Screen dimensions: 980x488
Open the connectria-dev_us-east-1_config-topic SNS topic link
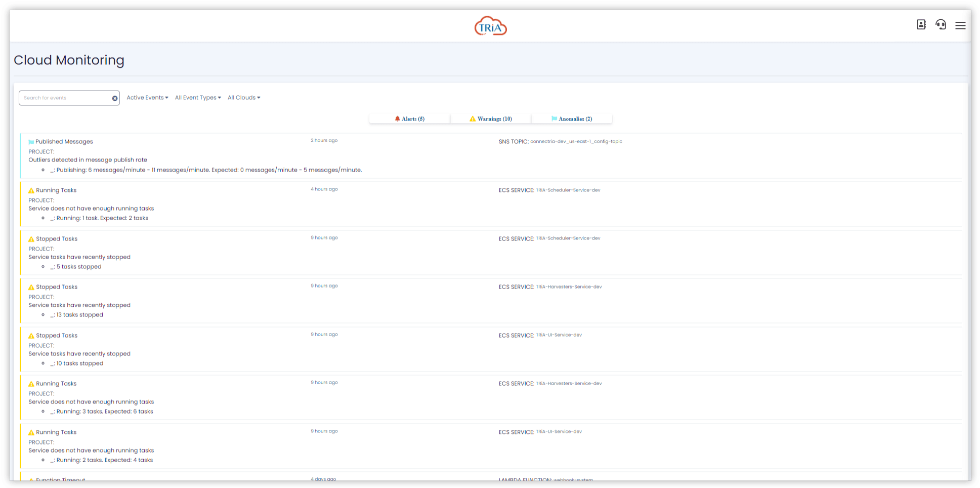576,142
